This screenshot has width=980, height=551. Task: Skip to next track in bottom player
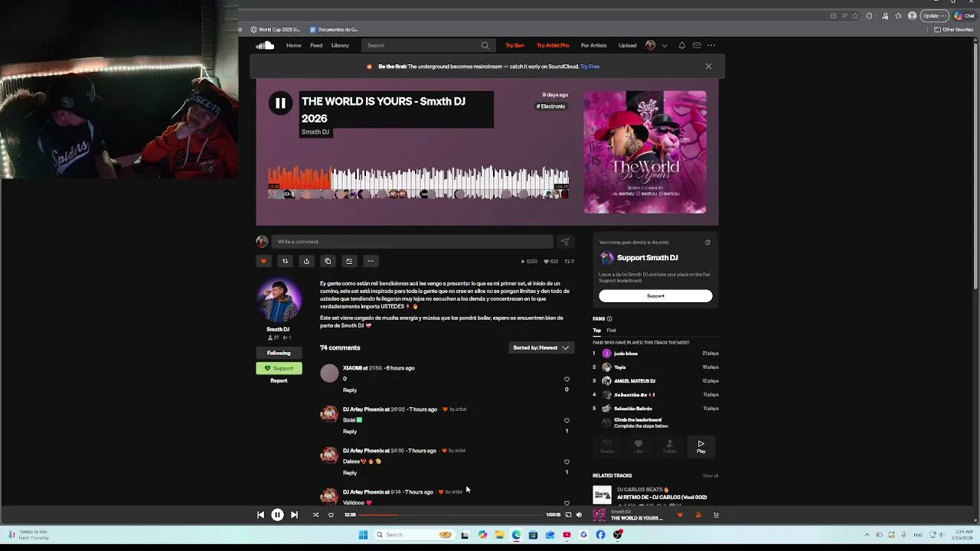(294, 515)
